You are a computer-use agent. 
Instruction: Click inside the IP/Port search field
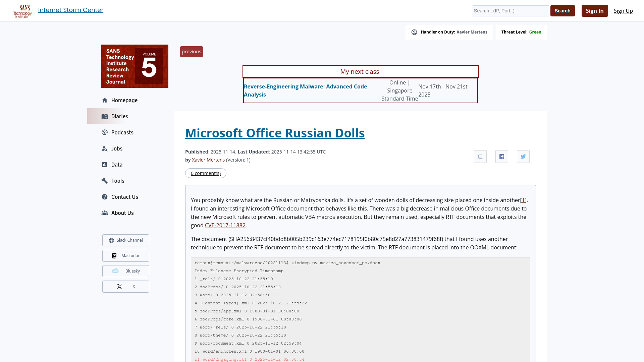click(510, 11)
